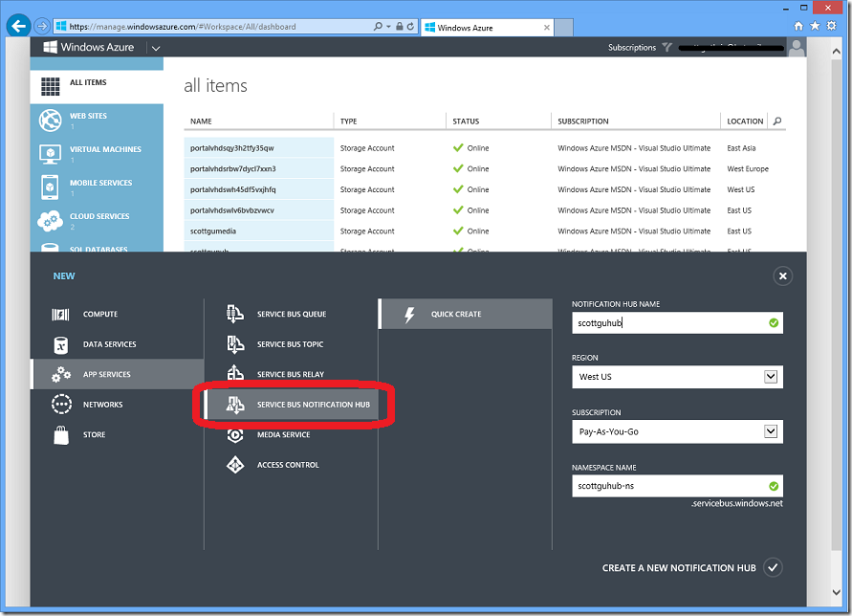Click the table search magnifier icon
The width and height of the screenshot is (852, 616).
[777, 121]
